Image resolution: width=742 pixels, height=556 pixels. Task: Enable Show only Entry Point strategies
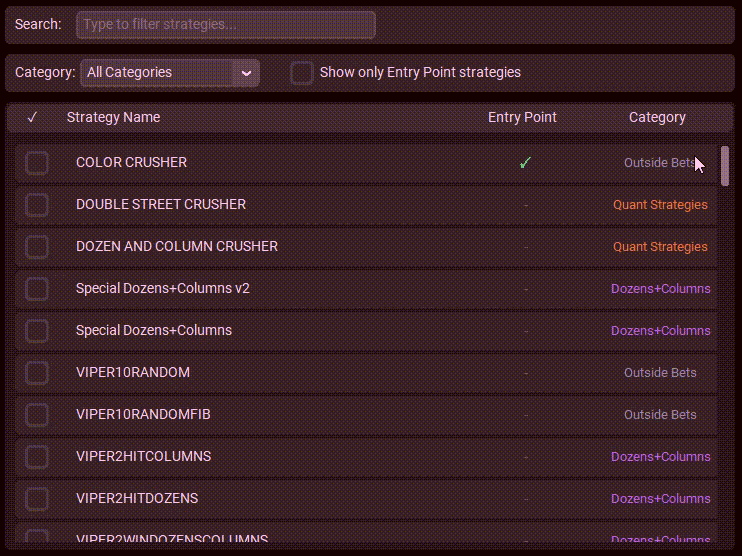click(302, 73)
